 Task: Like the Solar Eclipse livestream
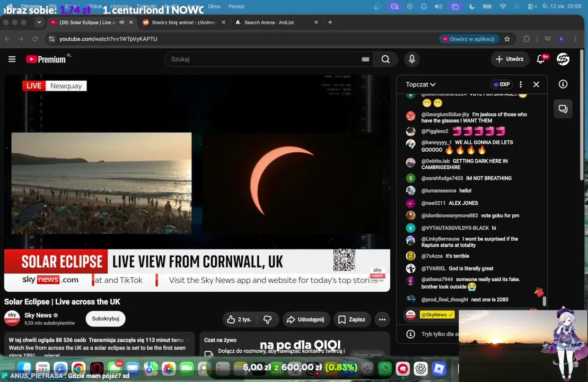click(239, 319)
